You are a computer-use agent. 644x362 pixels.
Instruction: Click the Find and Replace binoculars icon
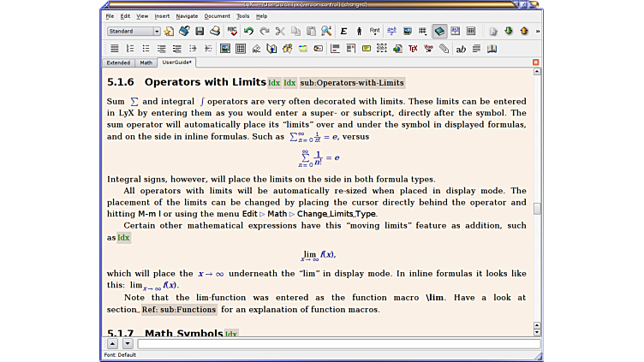(x=326, y=31)
